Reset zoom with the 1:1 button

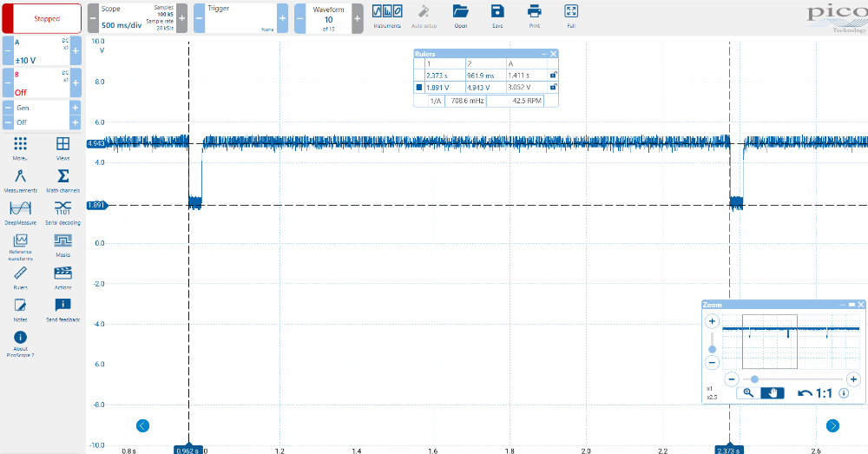coord(814,392)
